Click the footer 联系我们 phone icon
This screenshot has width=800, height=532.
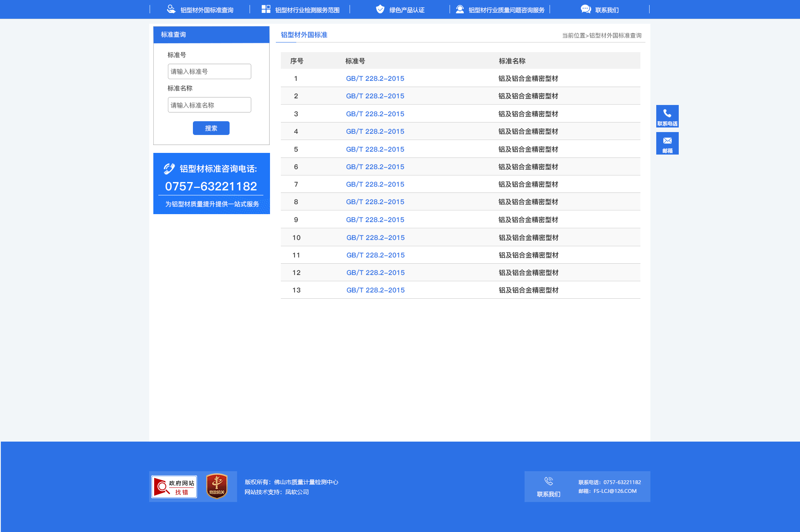[548, 482]
